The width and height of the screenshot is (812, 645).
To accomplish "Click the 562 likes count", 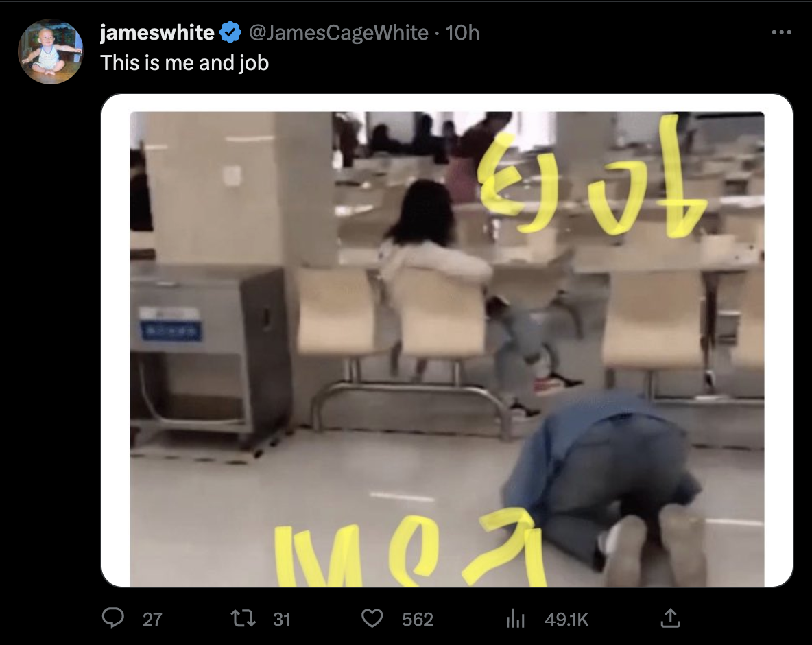I will pyautogui.click(x=418, y=619).
